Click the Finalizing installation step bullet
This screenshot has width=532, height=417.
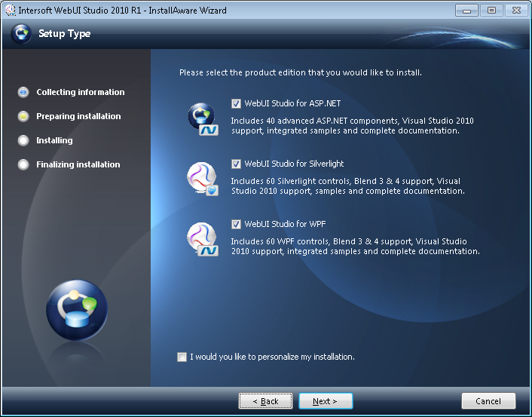coord(23,164)
